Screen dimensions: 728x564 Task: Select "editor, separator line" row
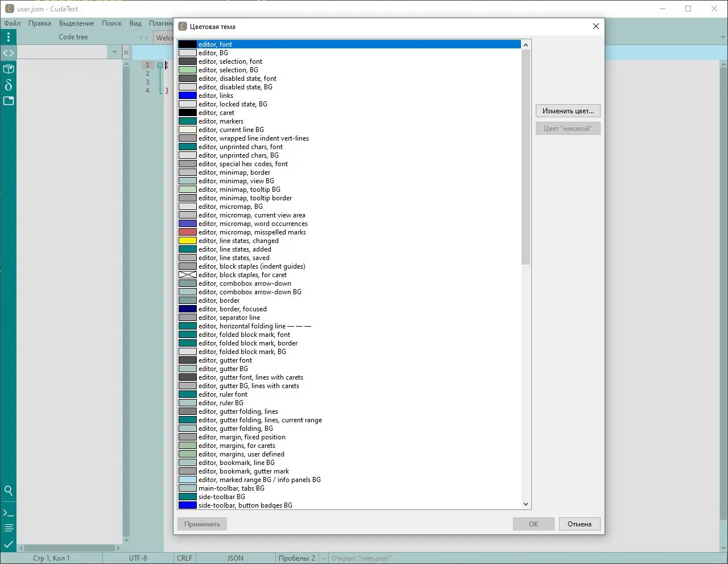pyautogui.click(x=349, y=318)
